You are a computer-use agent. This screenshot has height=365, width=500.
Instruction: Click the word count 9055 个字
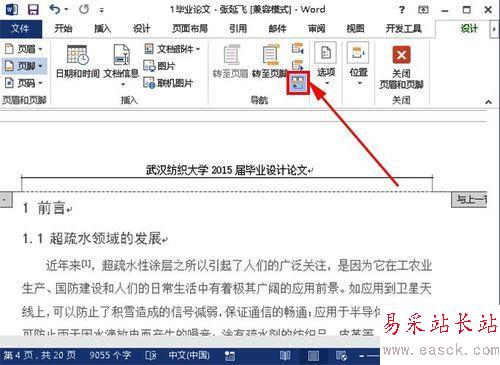point(110,355)
